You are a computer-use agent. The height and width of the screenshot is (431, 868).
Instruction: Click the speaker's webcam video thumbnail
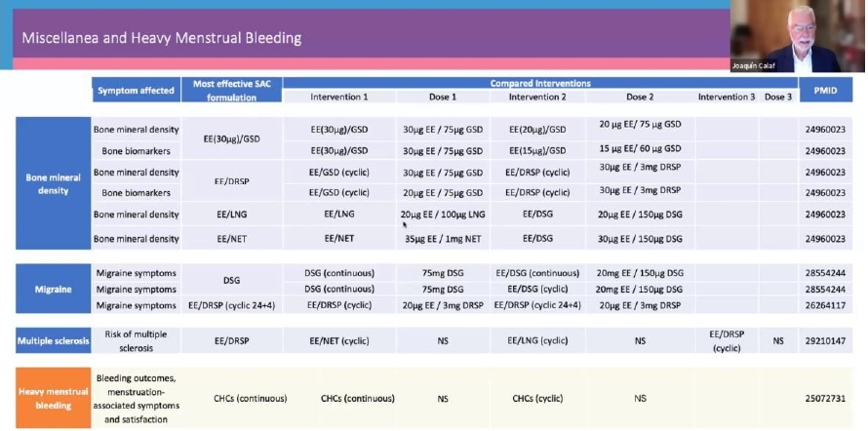(798, 36)
